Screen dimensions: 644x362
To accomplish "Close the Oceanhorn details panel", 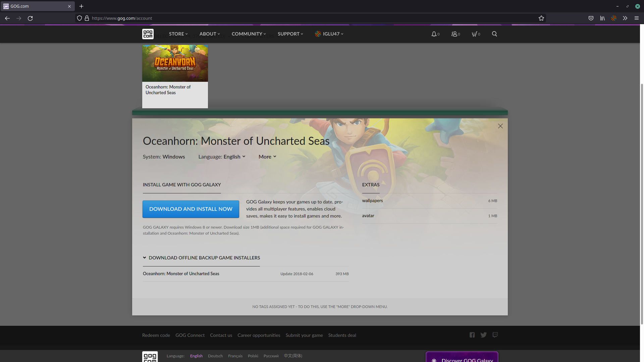I will pos(500,126).
